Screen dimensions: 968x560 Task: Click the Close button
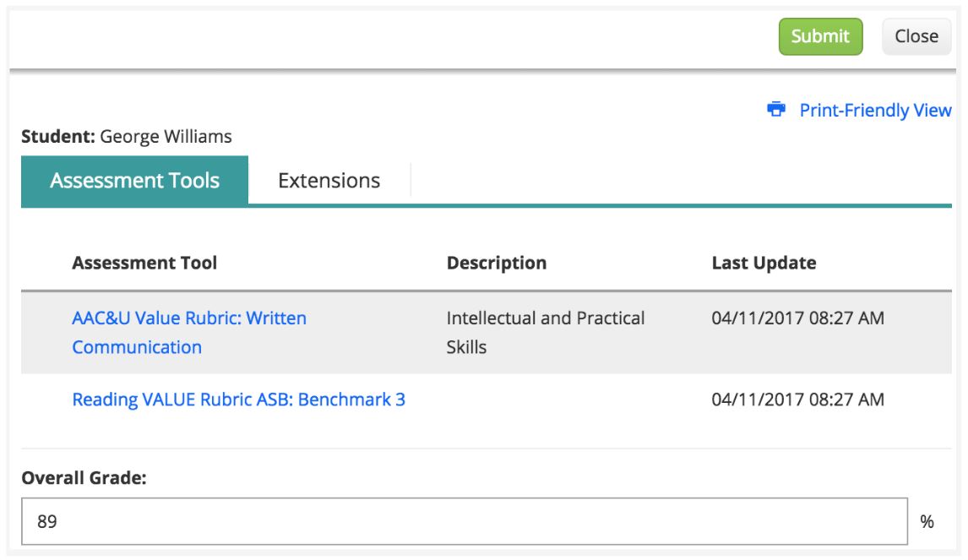[916, 36]
